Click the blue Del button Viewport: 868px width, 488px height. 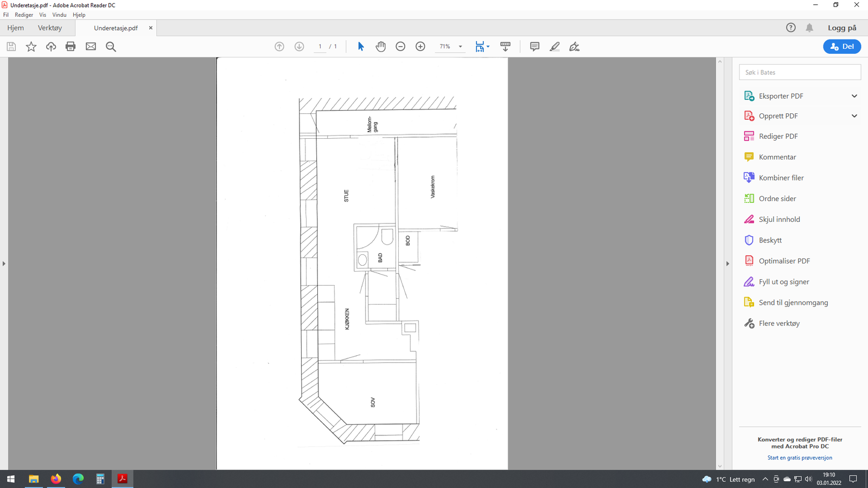click(x=841, y=47)
